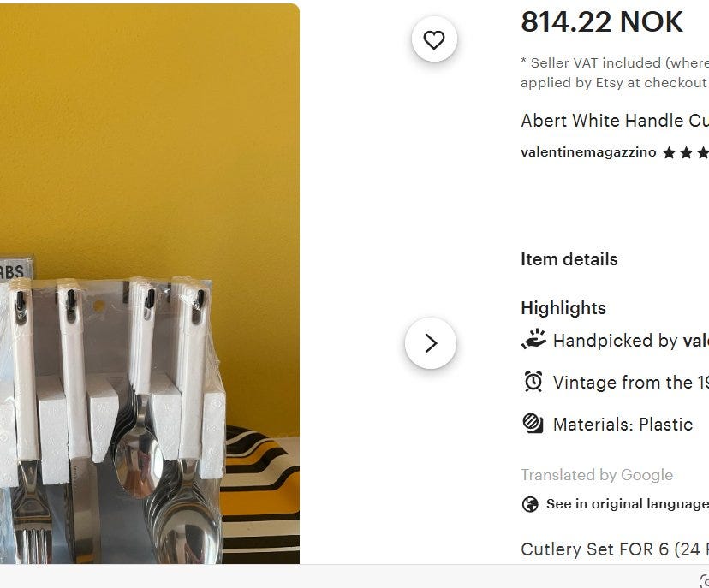Show next product photo with arrow
This screenshot has width=709, height=588.
click(431, 343)
